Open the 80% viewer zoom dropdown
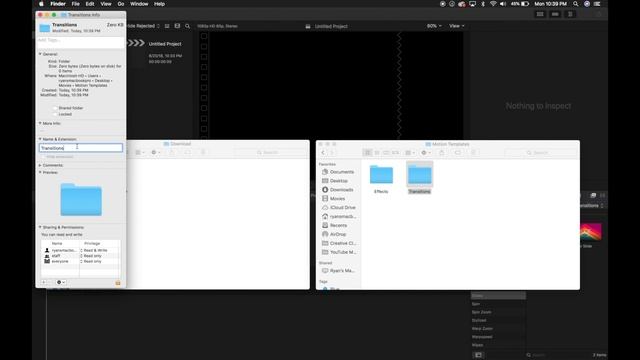640x360 pixels. (x=434, y=26)
